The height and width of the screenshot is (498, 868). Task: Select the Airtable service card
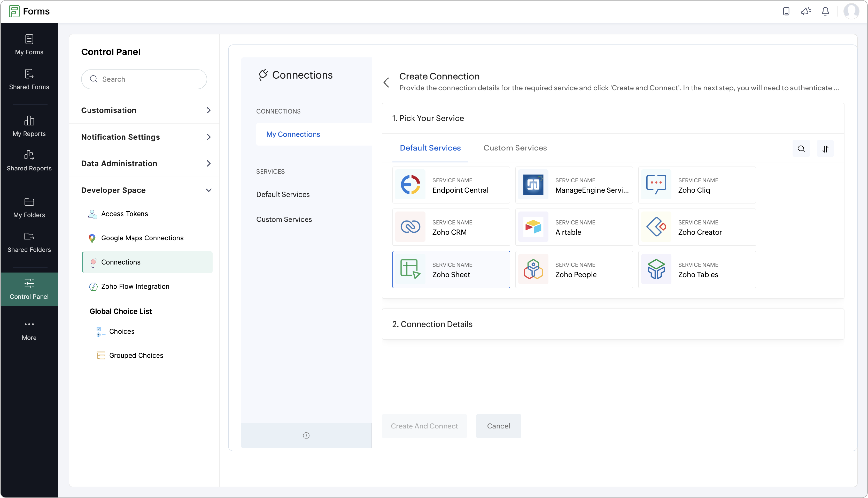tap(574, 227)
